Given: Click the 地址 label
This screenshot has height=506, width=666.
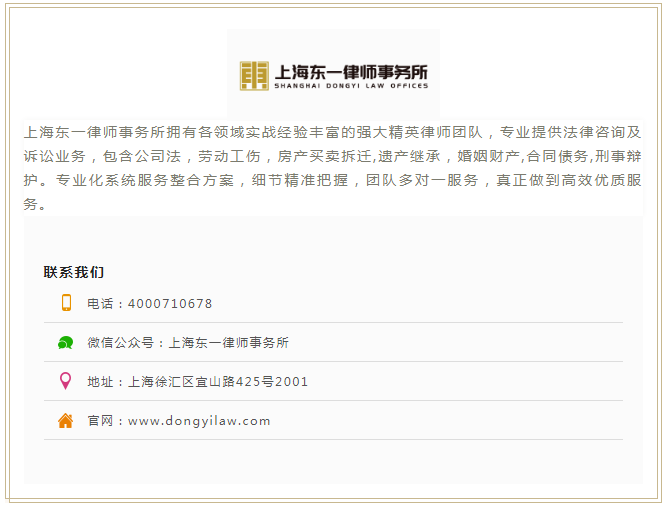Looking at the screenshot, I should coord(100,382).
